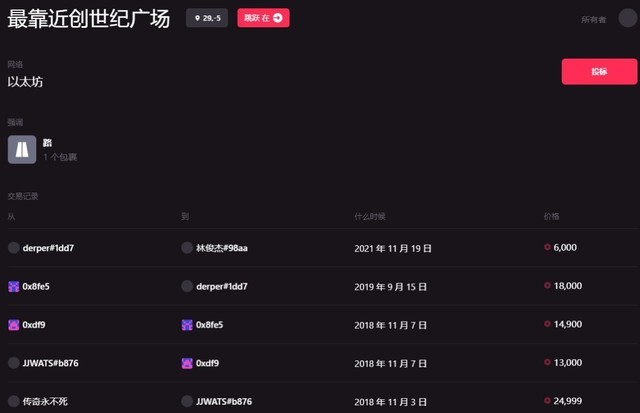
Task: Click the purple avatar beside recipient 0xdf9
Action: 187,363
